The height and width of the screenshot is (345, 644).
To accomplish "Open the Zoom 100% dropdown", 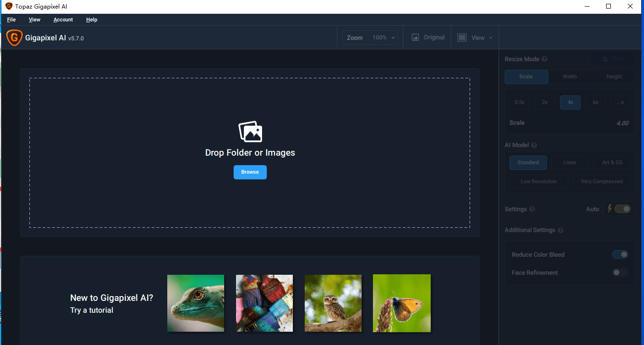I will tap(370, 37).
